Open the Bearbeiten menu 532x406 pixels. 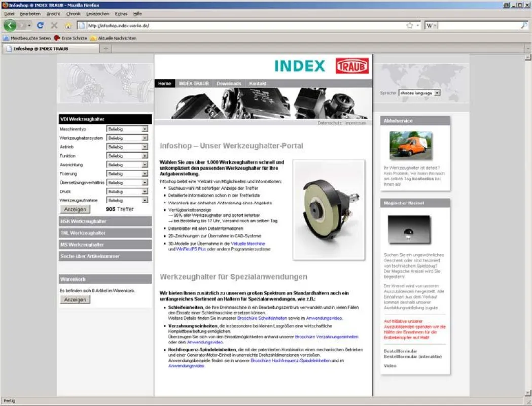30,14
